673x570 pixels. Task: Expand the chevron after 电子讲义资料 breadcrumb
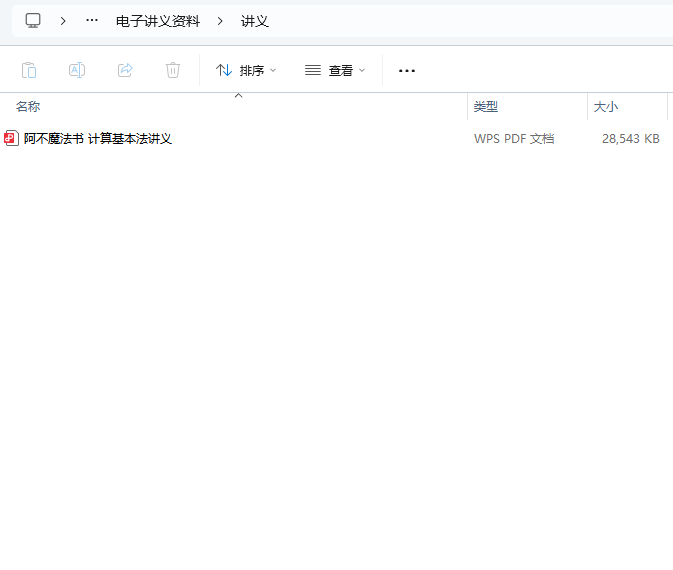click(x=220, y=21)
